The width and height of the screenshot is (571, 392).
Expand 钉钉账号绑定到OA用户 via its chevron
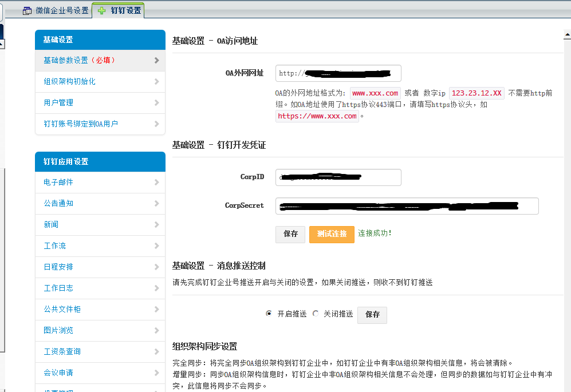(x=156, y=124)
